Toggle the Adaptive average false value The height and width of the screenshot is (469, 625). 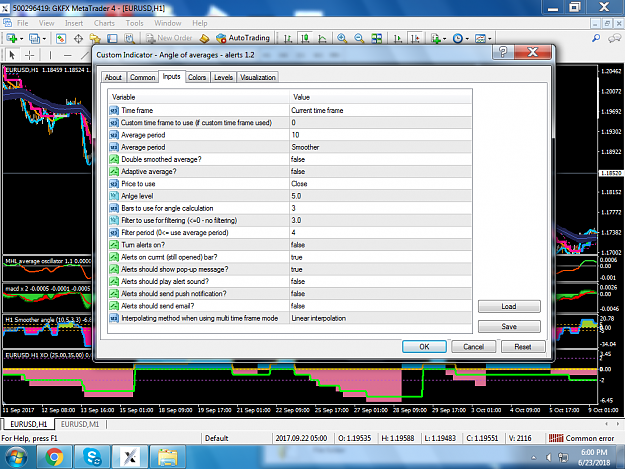pos(381,171)
